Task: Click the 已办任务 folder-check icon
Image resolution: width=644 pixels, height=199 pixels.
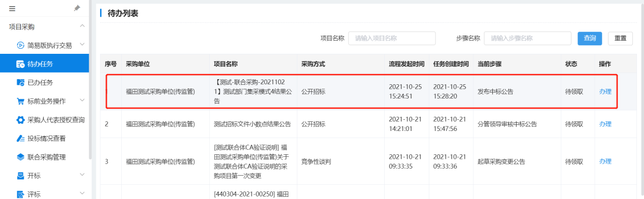Action: pos(21,82)
